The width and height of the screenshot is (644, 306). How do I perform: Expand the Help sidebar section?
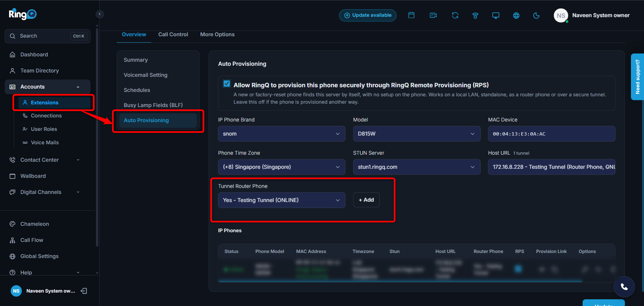coord(48,272)
